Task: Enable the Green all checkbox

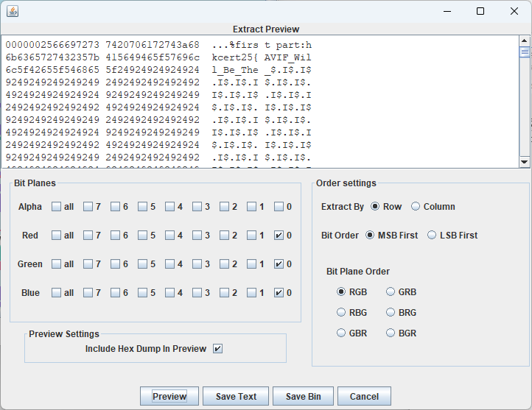Action: pos(56,264)
